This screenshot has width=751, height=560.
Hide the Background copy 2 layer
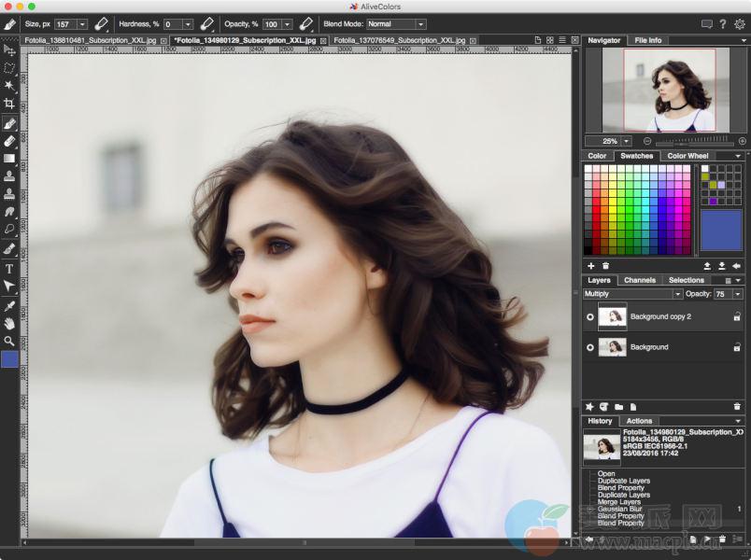click(590, 317)
